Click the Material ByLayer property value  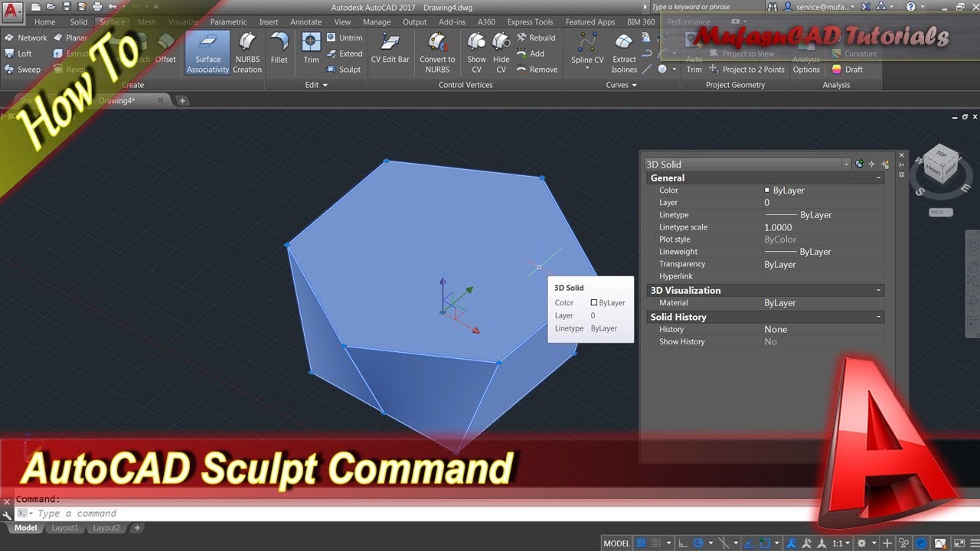coord(823,303)
